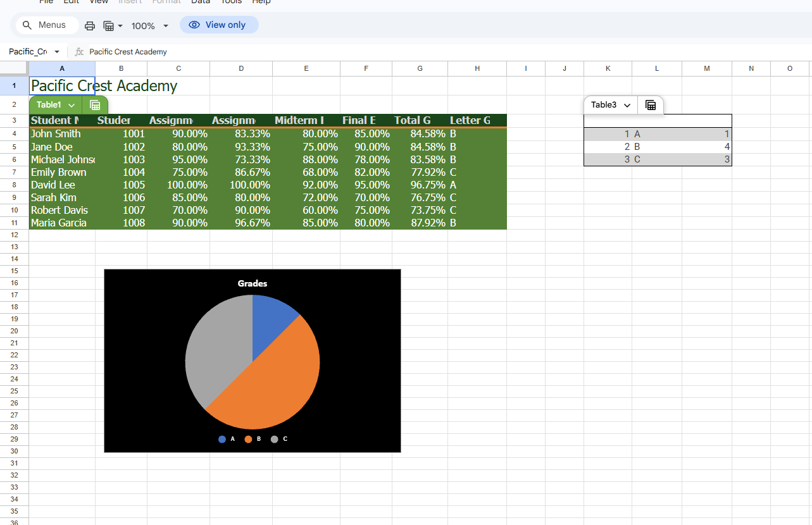Viewport: 812px width, 525px height.
Task: Click the Grades chart title
Action: coord(253,283)
